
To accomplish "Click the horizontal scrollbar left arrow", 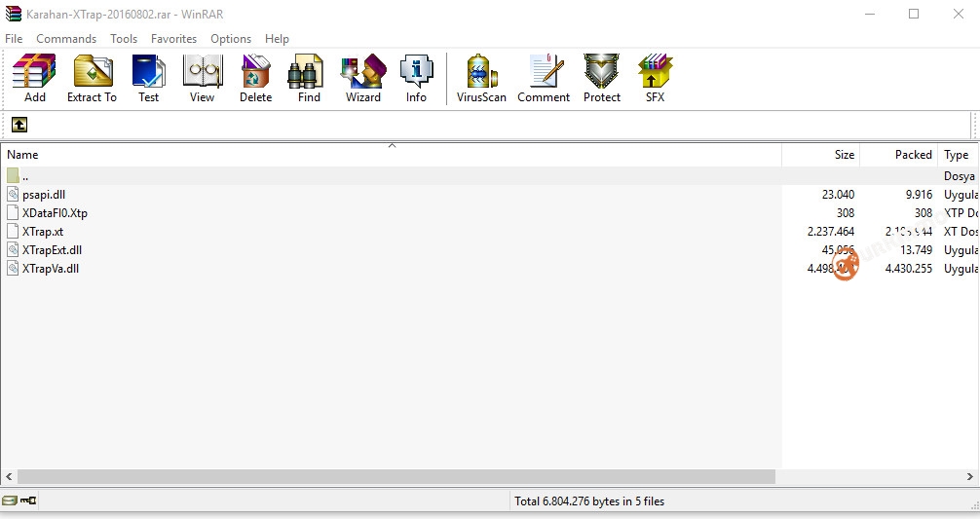I will coord(9,476).
